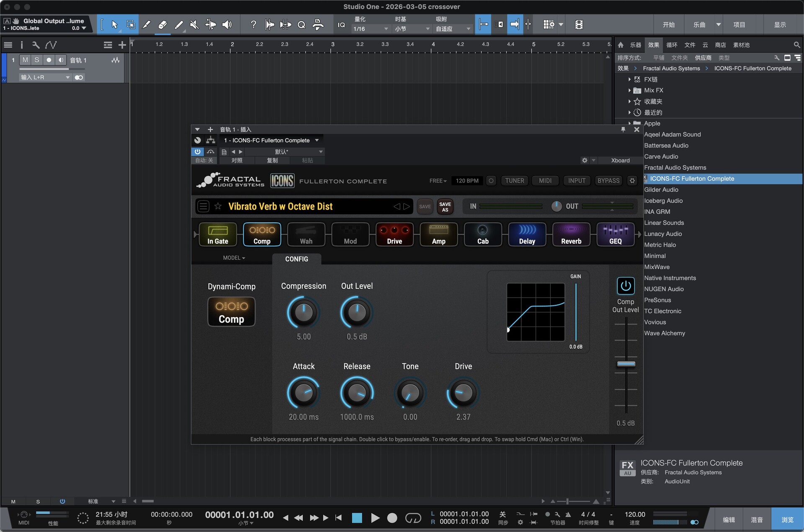
Task: Click the Listen speaker tool
Action: [x=227, y=25]
